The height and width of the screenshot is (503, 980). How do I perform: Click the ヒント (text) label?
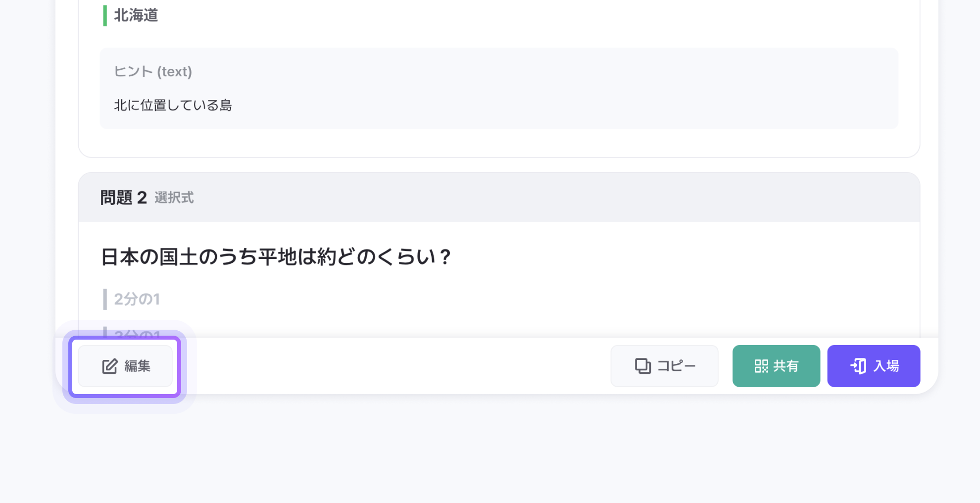tap(153, 72)
